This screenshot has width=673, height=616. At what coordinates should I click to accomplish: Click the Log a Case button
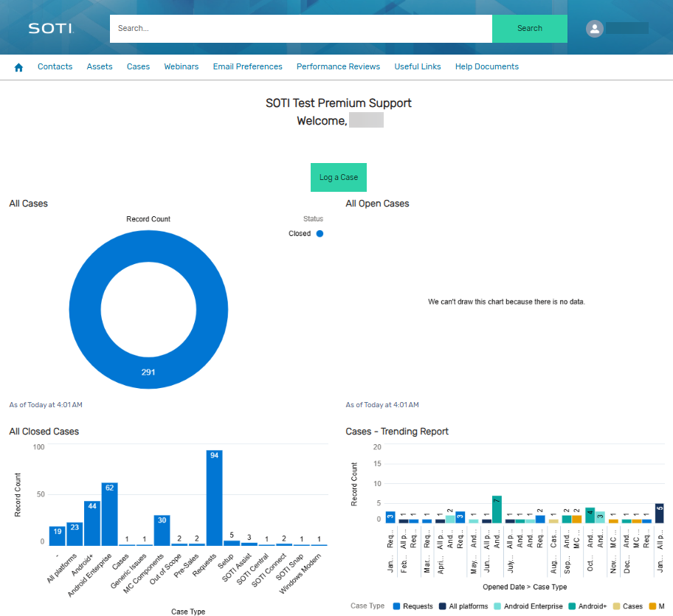338,177
